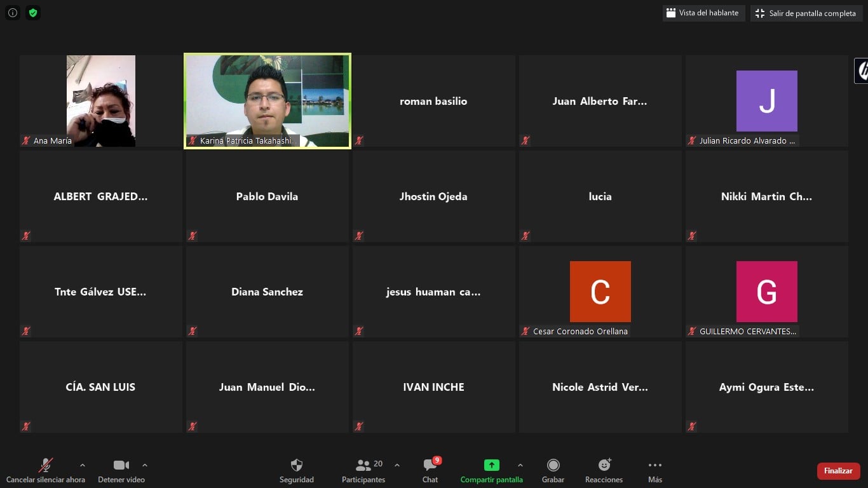Viewport: 868px width, 488px height.
Task: Select Ana María's video tile
Action: [x=100, y=101]
